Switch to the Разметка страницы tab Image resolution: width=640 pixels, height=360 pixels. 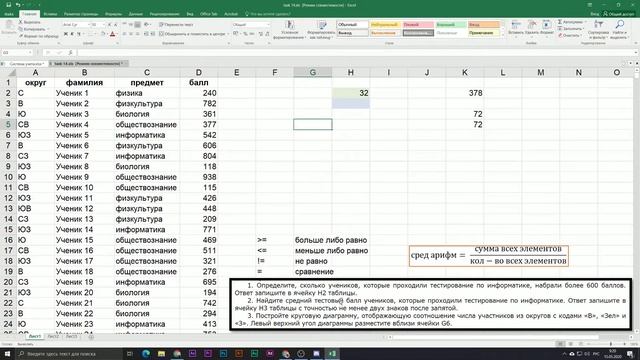[x=81, y=14]
